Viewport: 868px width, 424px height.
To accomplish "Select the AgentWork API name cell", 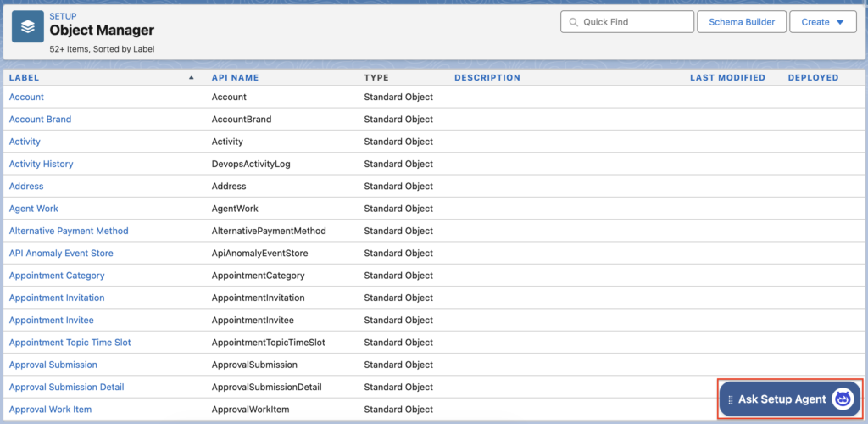I will tap(235, 209).
